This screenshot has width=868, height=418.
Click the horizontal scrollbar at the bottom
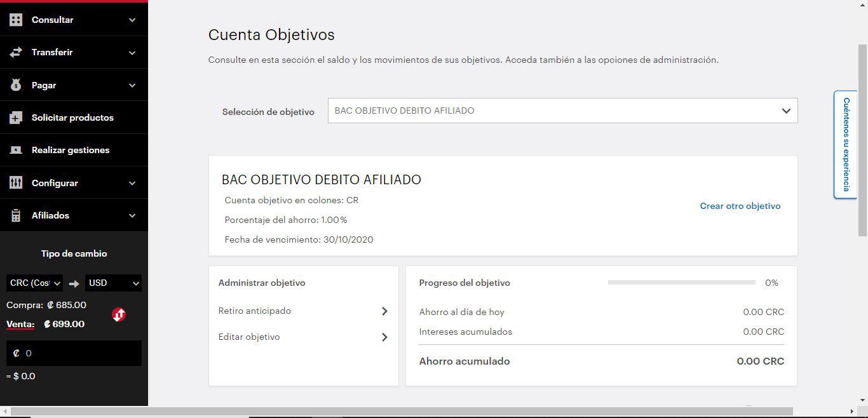pyautogui.click(x=402, y=412)
